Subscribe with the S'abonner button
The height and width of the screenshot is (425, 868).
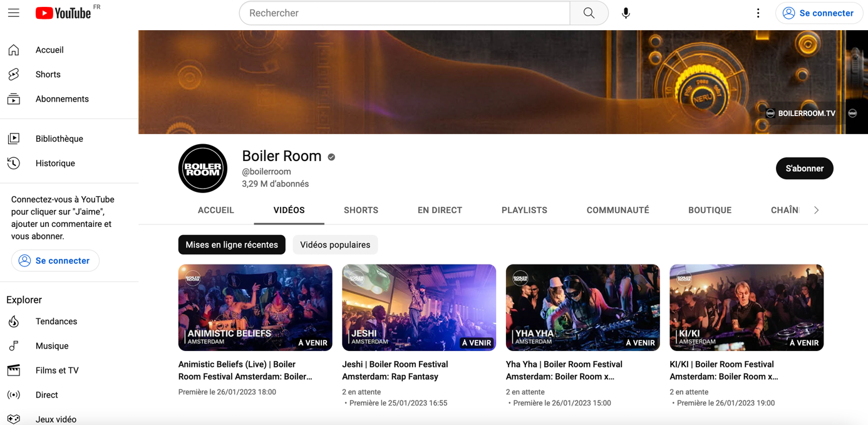point(804,169)
